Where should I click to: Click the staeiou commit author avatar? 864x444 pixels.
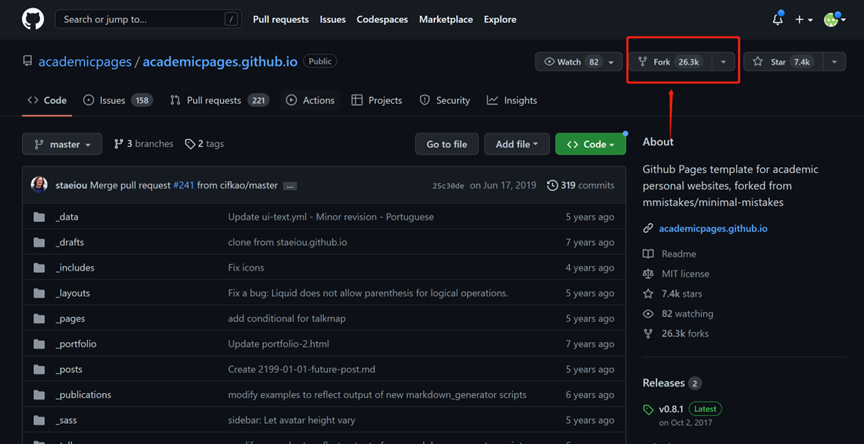click(39, 185)
